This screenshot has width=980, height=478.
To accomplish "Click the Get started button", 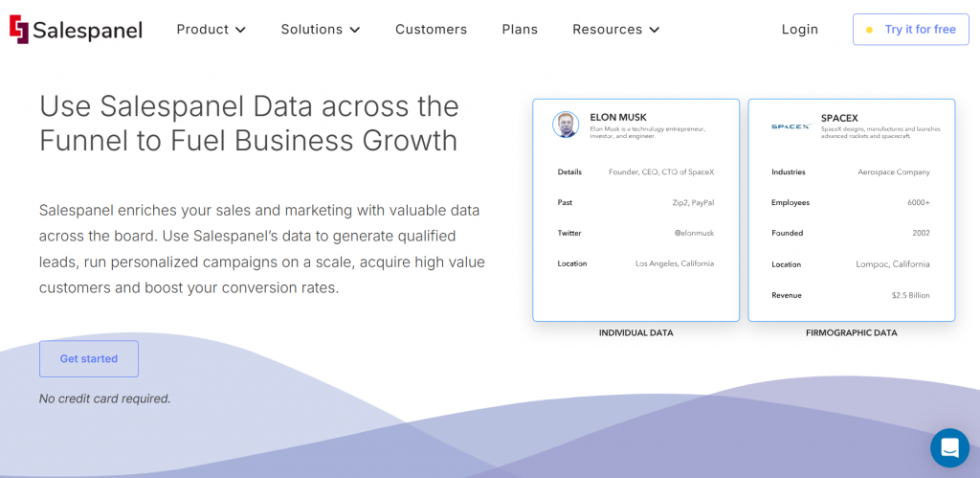I will 89,358.
